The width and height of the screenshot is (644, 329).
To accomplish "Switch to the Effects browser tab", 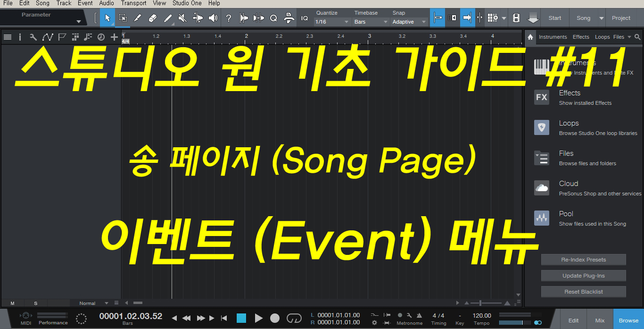I will [x=581, y=37].
